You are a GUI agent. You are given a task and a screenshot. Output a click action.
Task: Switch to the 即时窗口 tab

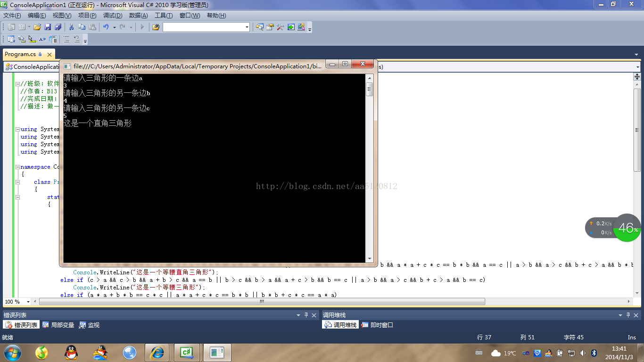click(x=378, y=325)
